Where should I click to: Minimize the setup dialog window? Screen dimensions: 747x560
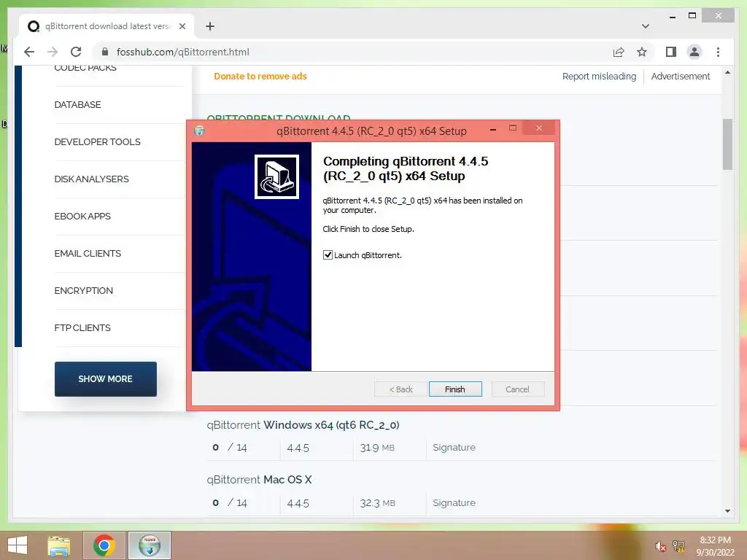click(x=493, y=128)
